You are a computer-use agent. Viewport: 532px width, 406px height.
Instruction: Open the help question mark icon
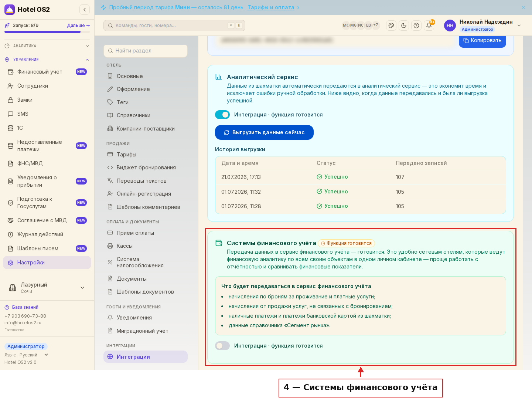click(416, 26)
